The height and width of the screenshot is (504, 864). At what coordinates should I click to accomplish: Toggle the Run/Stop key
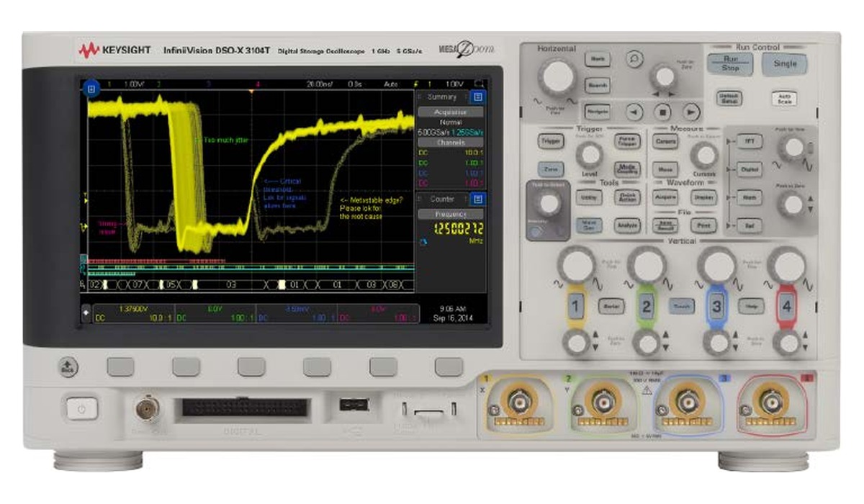coord(730,63)
